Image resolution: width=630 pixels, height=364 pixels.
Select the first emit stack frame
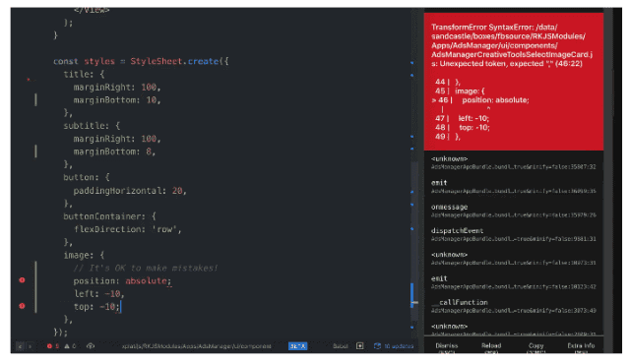[514, 187]
